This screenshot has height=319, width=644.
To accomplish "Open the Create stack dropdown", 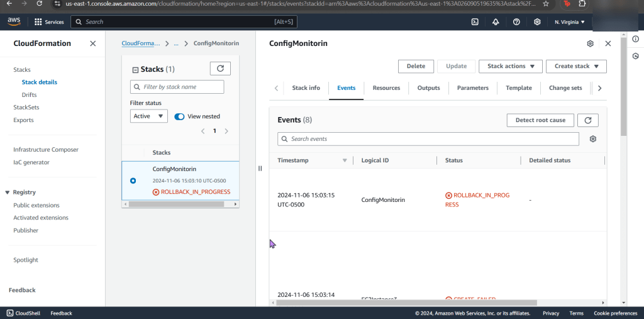I will tap(576, 66).
